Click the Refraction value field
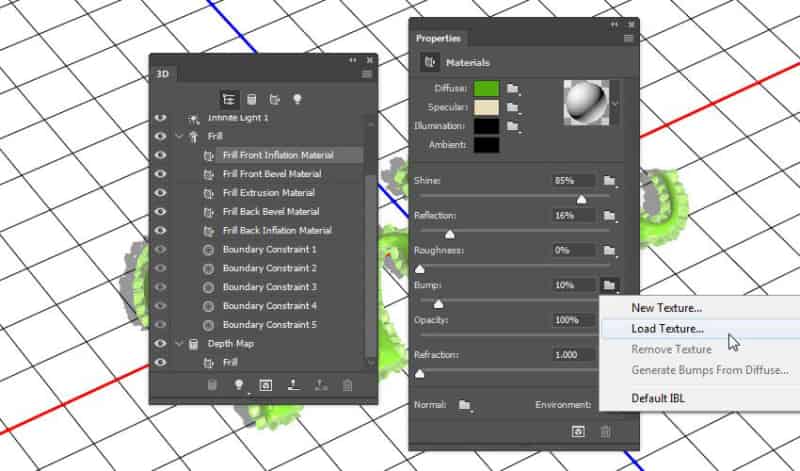 [573, 355]
